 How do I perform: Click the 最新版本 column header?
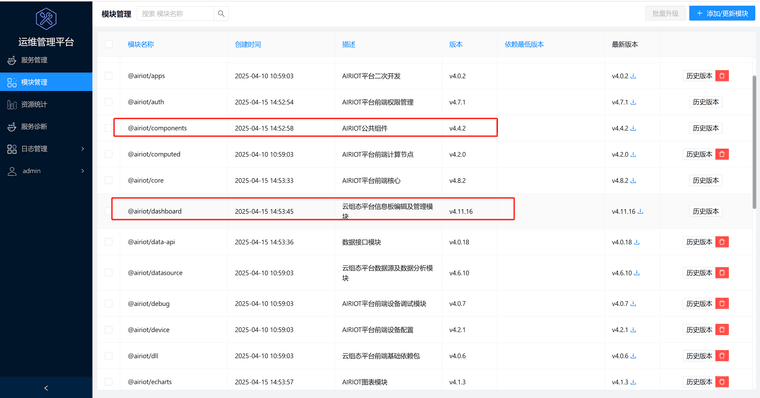(625, 44)
